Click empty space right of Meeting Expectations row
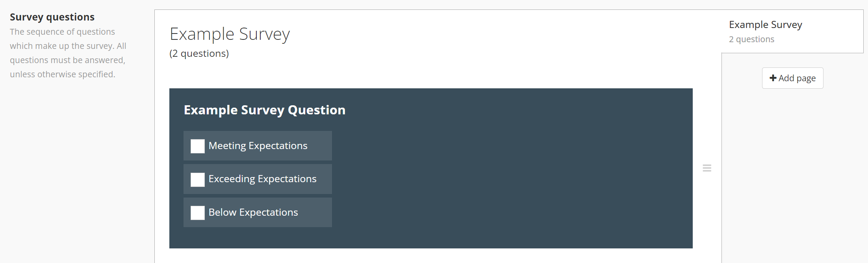The width and height of the screenshot is (868, 263). click(x=473, y=146)
